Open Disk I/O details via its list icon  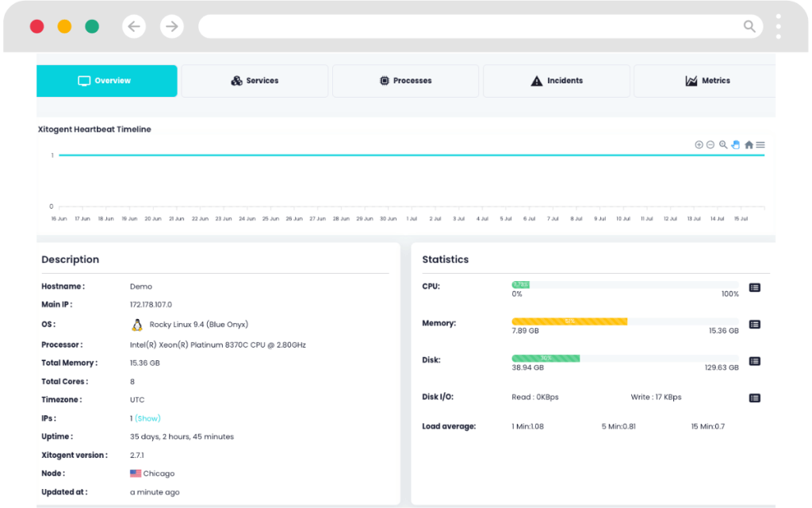[x=754, y=397]
